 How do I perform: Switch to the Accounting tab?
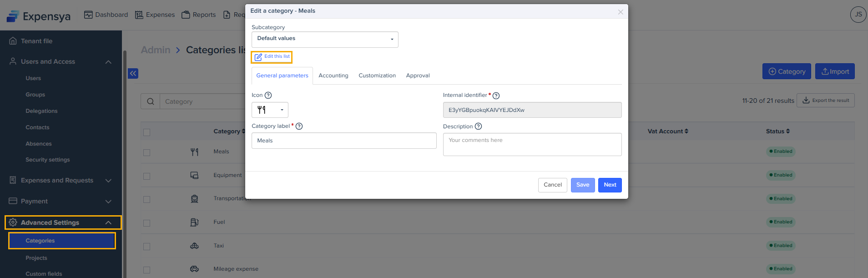pyautogui.click(x=333, y=76)
